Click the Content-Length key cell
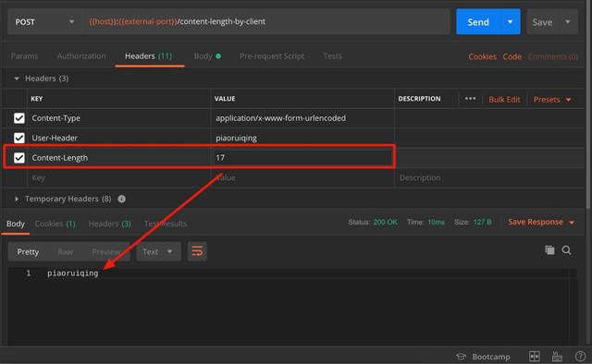Image resolution: width=592 pixels, height=364 pixels. pyautogui.click(x=119, y=158)
